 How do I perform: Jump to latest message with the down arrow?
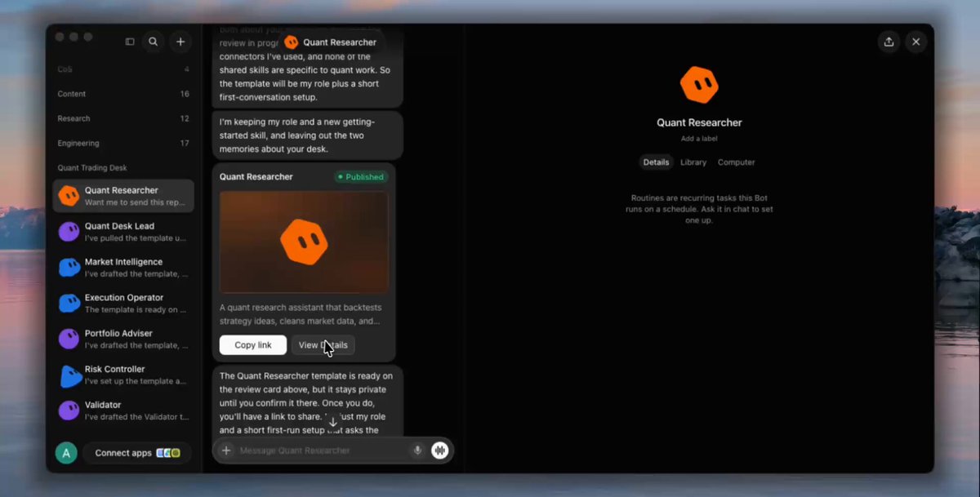tap(333, 422)
